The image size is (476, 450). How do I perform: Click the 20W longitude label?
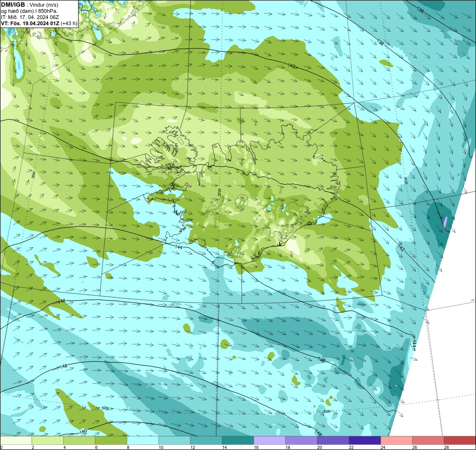(219, 192)
